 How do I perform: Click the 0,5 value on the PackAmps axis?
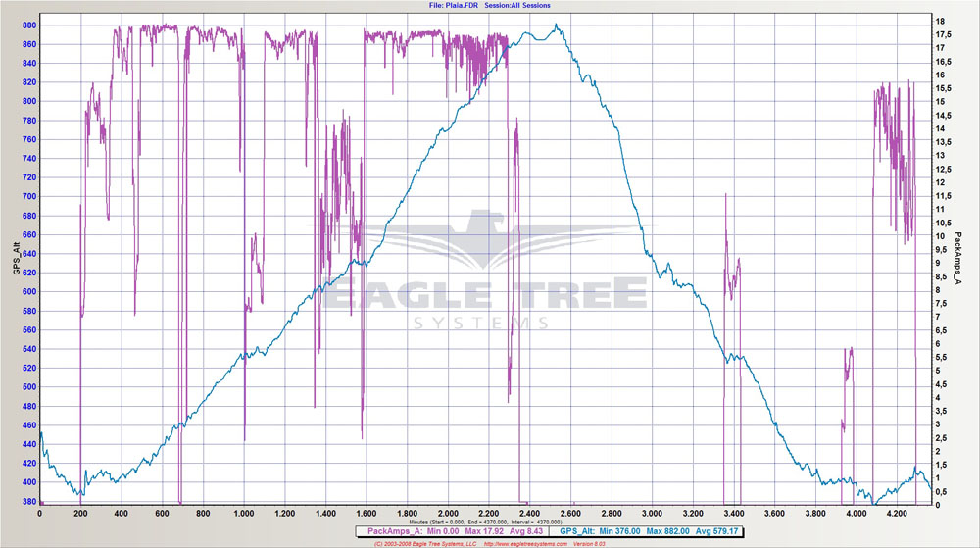point(941,491)
